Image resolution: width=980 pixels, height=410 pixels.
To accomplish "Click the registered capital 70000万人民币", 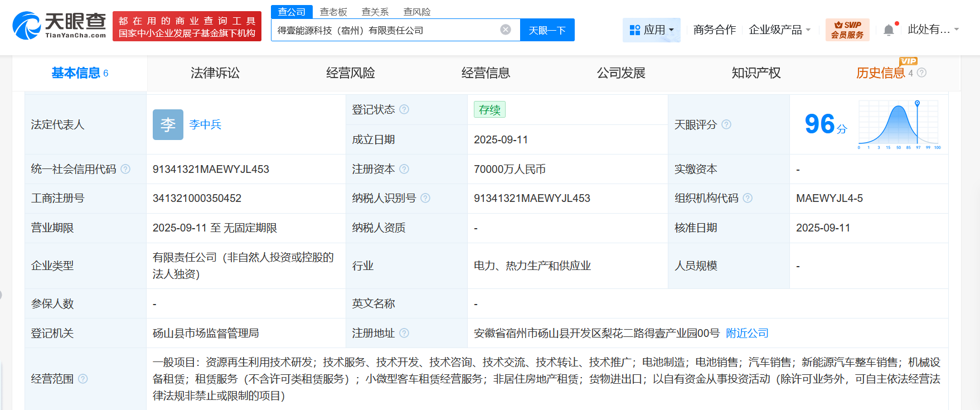I will click(510, 169).
